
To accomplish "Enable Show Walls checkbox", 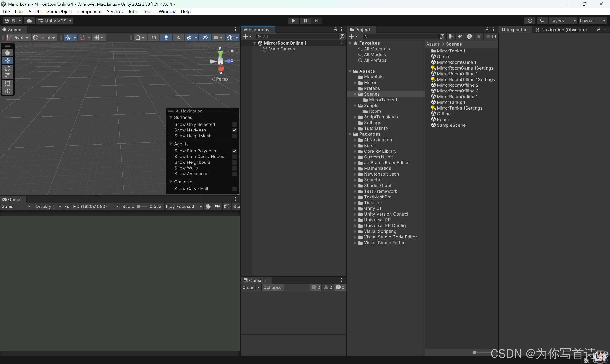I will coord(234,168).
